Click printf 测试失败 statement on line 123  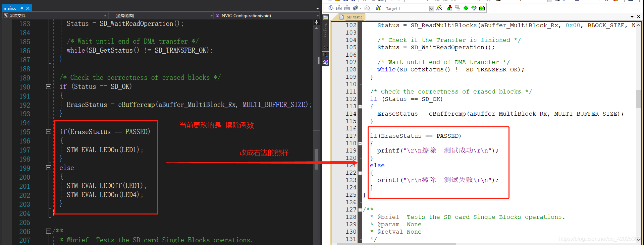438,180
